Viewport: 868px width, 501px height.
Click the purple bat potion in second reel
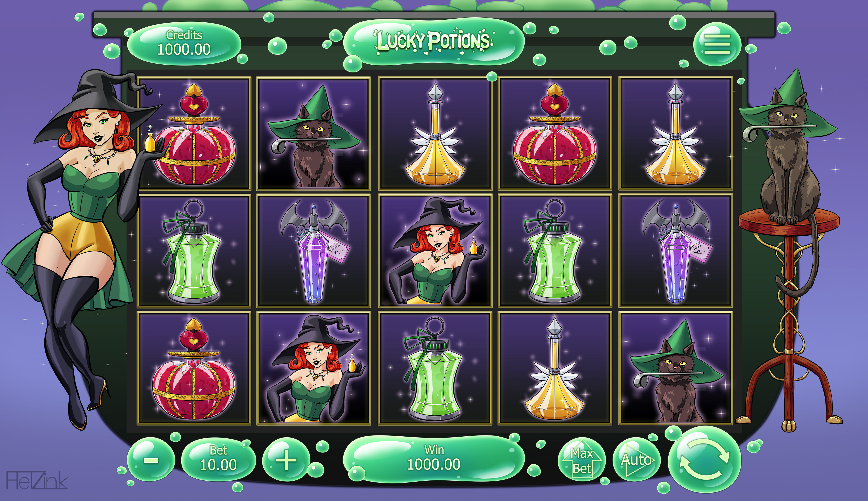[x=314, y=250]
